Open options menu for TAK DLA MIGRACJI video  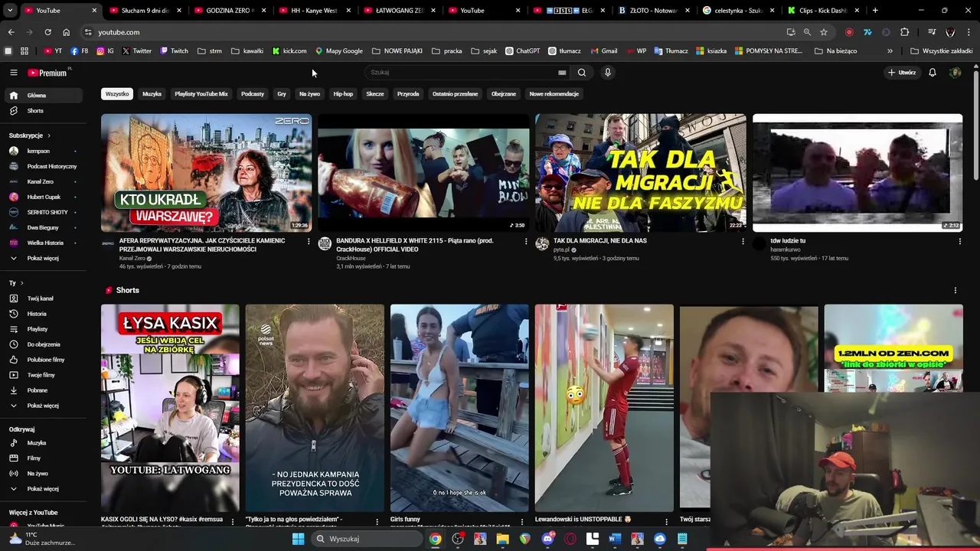point(743,241)
